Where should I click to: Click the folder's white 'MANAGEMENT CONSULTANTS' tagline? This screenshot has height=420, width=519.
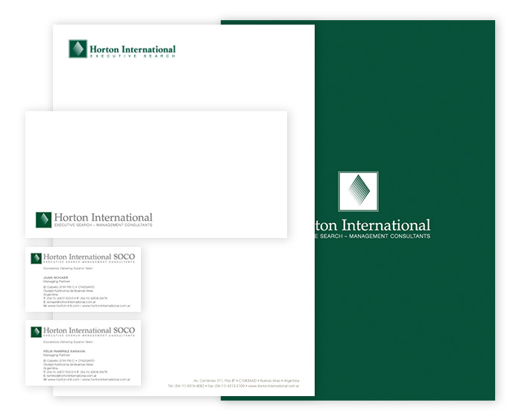[x=389, y=236]
